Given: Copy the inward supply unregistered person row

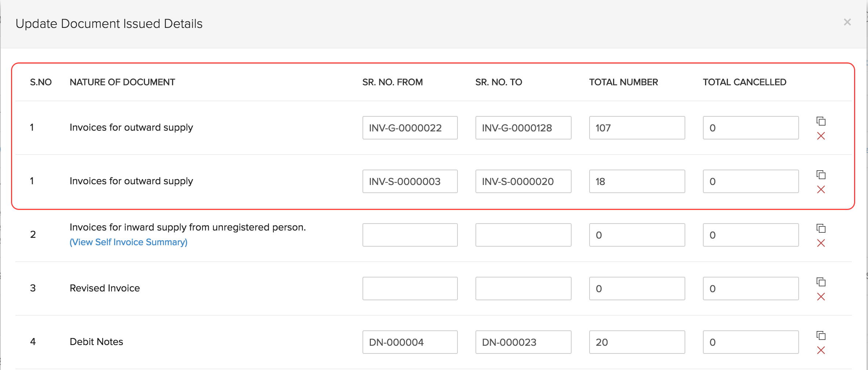Looking at the screenshot, I should click(821, 228).
